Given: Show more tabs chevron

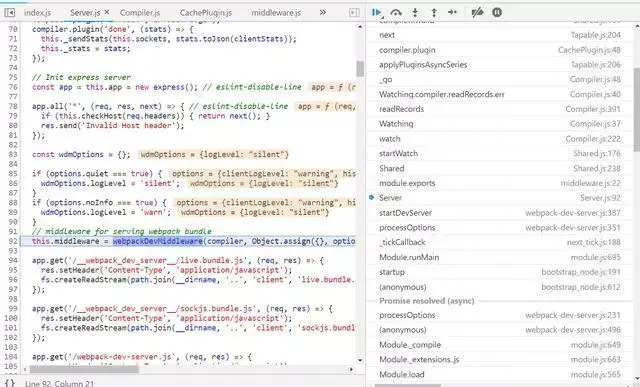Looking at the screenshot, I should click(x=322, y=12).
